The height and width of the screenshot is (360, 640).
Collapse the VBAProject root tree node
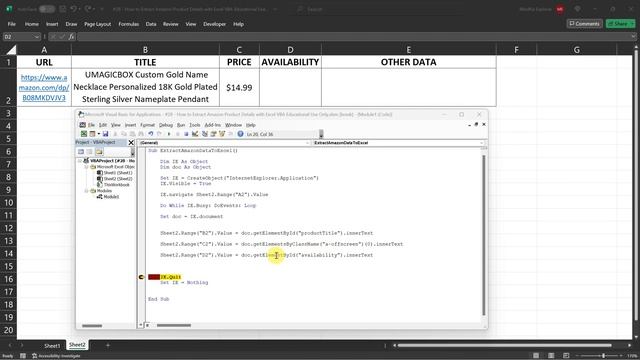[80, 161]
